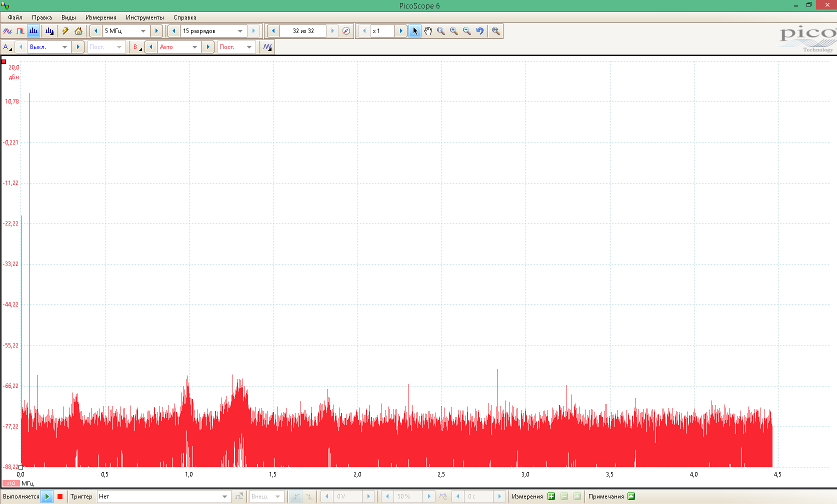Open Math Channels waveform icon
837x504 pixels.
267,47
